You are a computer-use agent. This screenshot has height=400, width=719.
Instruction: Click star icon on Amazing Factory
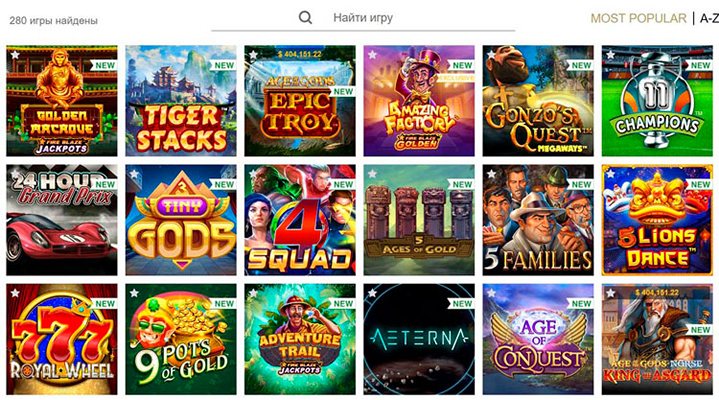pyautogui.click(x=372, y=55)
